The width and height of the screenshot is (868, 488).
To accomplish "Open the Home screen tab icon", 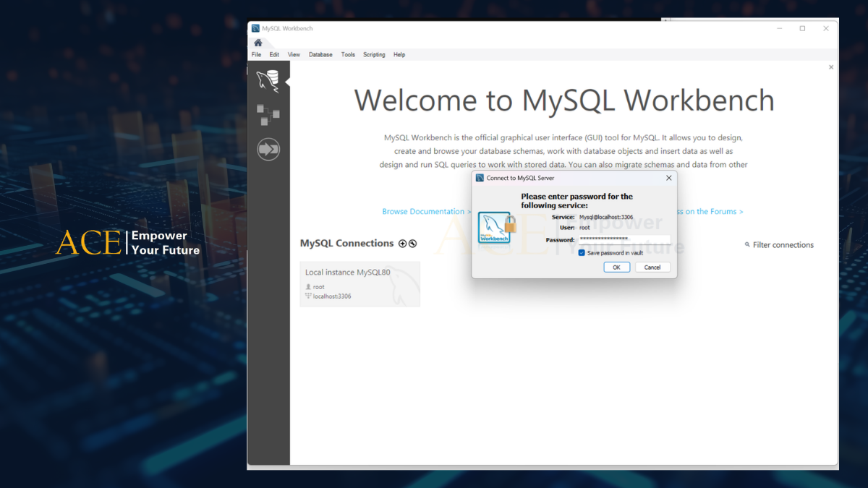I will coord(258,42).
